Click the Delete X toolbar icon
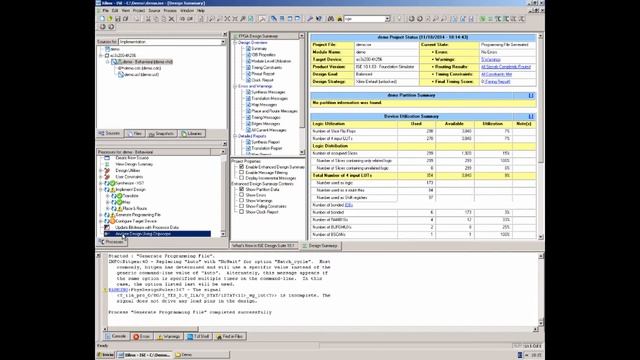Image resolution: width=640 pixels, height=360 pixels. tap(171, 19)
